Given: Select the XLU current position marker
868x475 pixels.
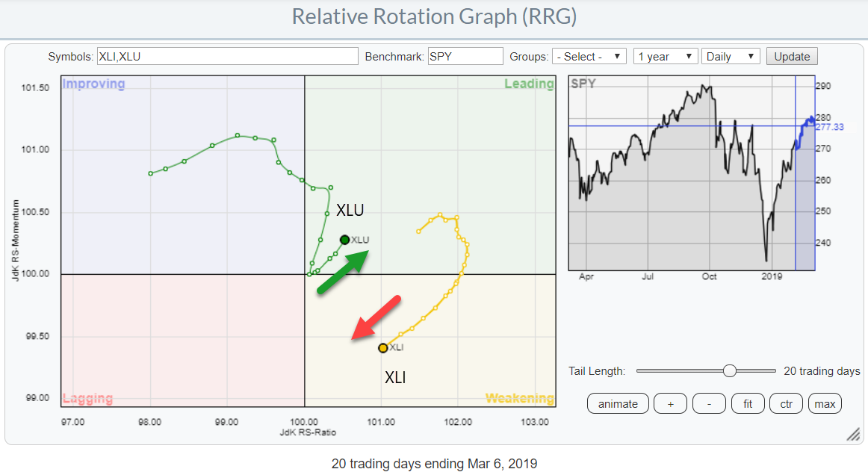Looking at the screenshot, I should point(344,240).
